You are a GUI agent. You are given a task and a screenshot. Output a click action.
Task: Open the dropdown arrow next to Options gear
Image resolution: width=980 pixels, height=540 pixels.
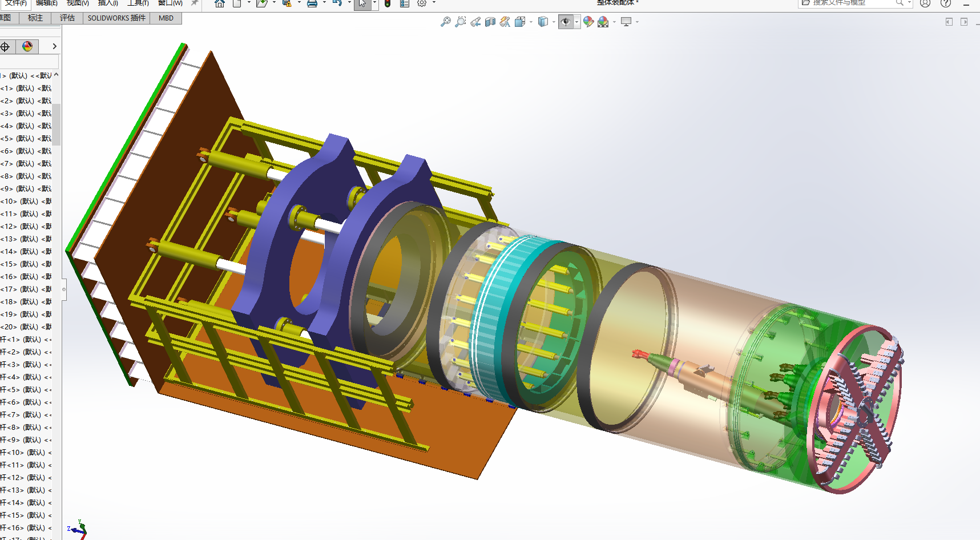(x=434, y=3)
